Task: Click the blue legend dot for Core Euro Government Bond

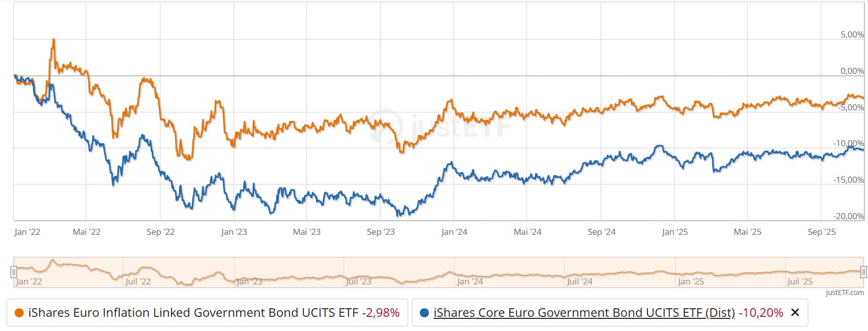Action: tap(424, 313)
